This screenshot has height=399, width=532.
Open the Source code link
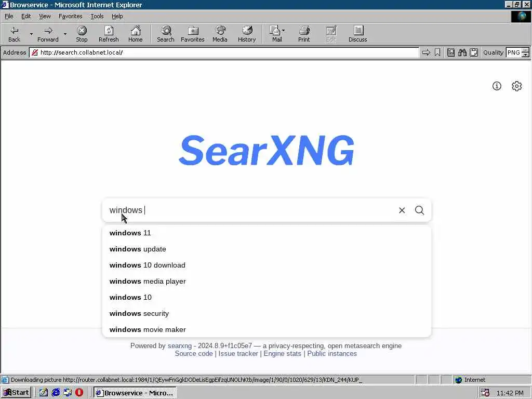click(194, 353)
